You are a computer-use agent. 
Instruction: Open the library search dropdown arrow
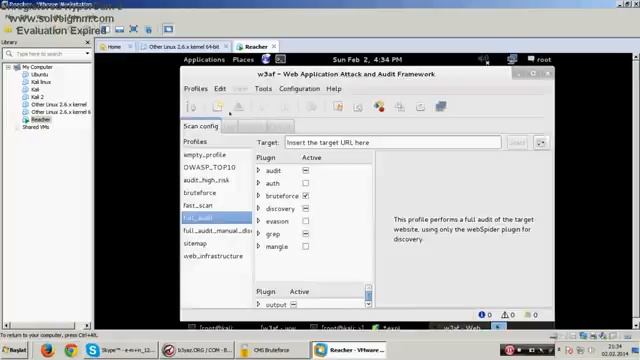click(87, 53)
